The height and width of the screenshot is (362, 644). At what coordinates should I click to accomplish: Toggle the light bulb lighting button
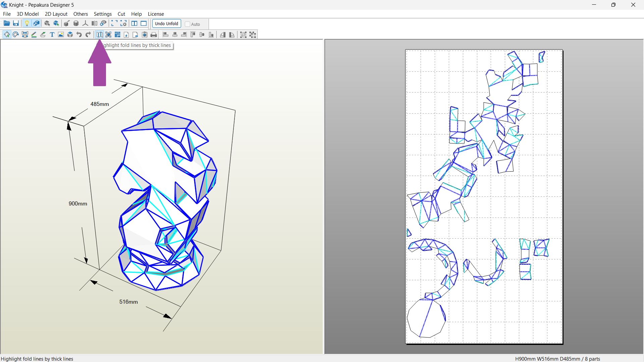(27, 23)
